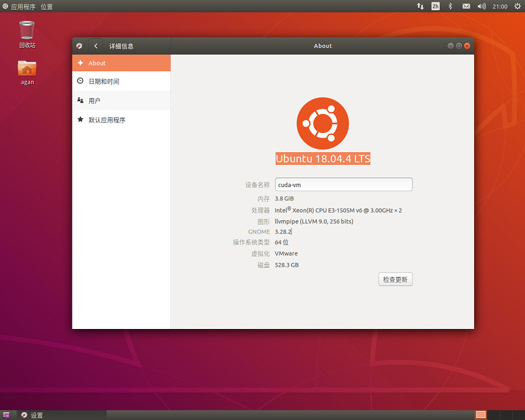Open 日期和时间 settings panel
Image resolution: width=525 pixels, height=420 pixels.
[121, 81]
